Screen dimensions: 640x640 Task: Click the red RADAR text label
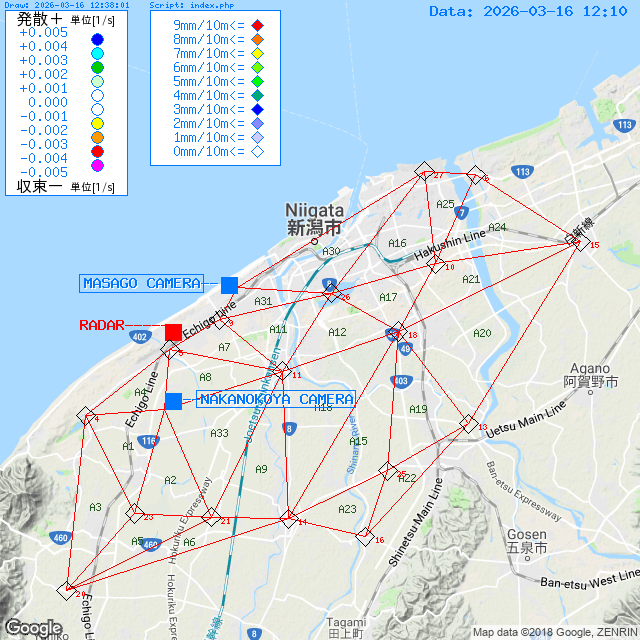(x=101, y=325)
